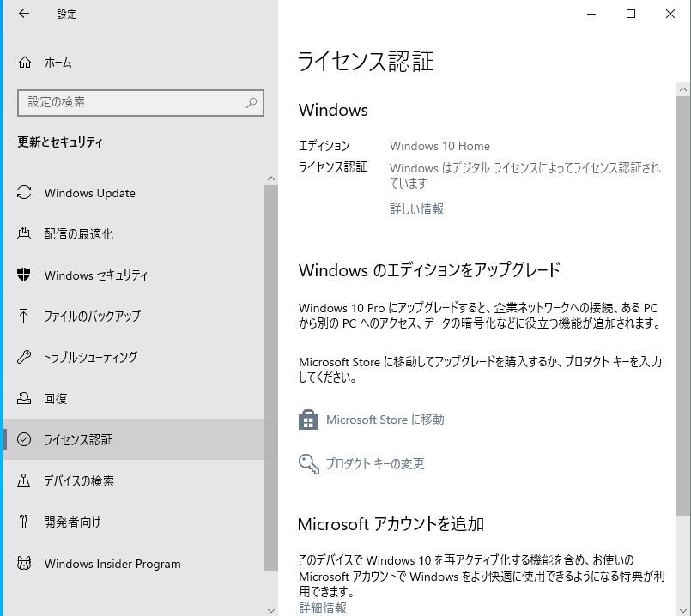Open the 詳しい情報 link
Screen dimensions: 691x616
[x=416, y=208]
